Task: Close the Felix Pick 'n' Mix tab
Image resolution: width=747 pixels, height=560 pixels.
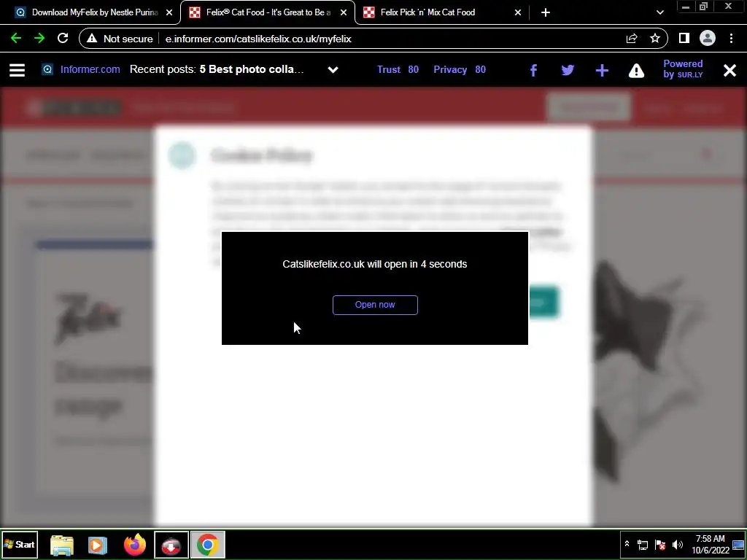Action: pos(518,13)
